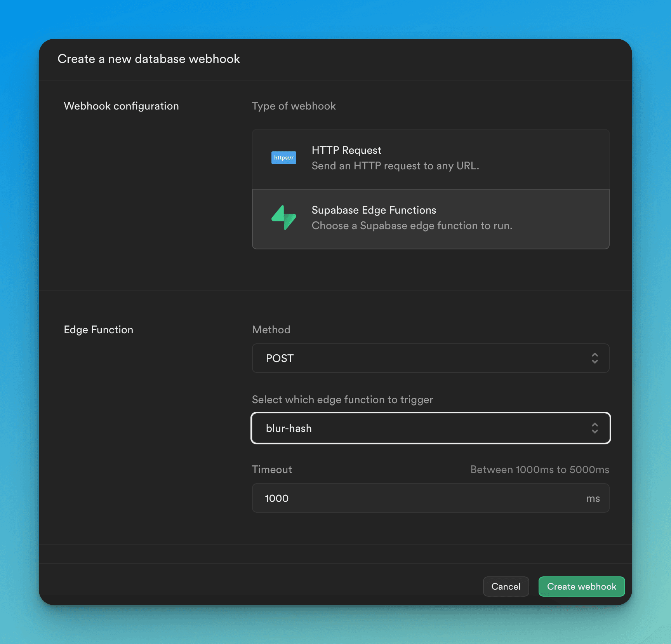The height and width of the screenshot is (644, 671).
Task: Click the 'Create a new database webhook' title
Action: tap(149, 59)
